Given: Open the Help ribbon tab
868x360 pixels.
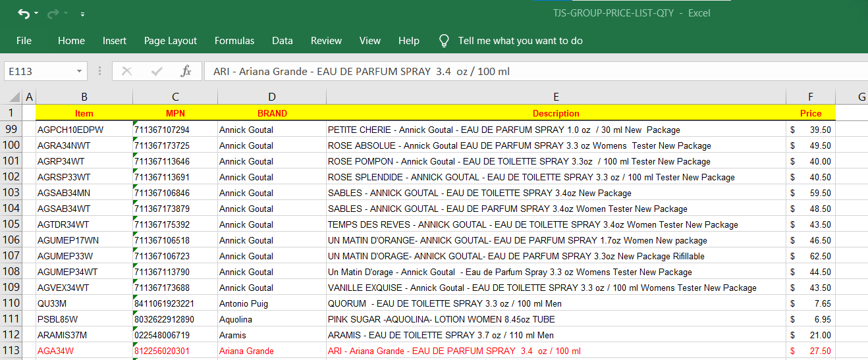Looking at the screenshot, I should pyautogui.click(x=409, y=41).
